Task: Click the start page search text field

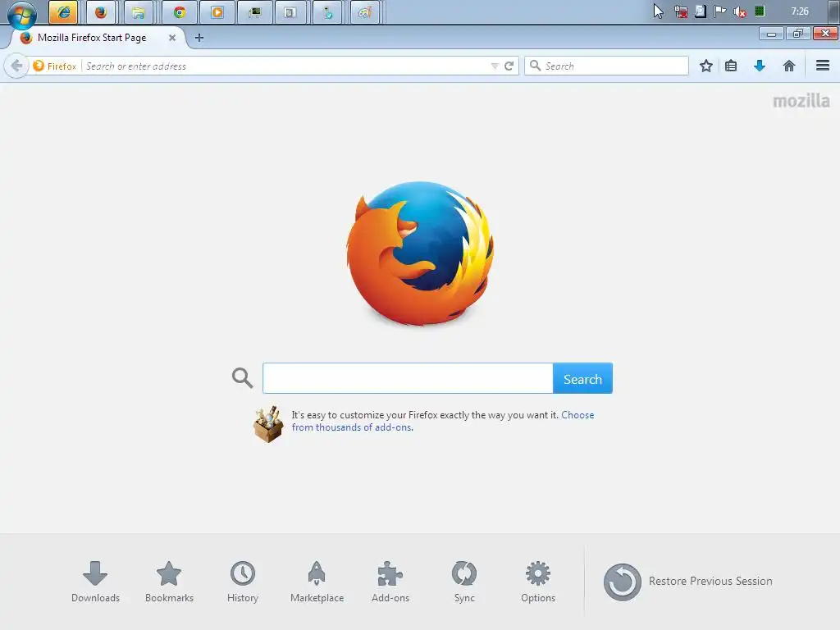Action: coord(408,378)
